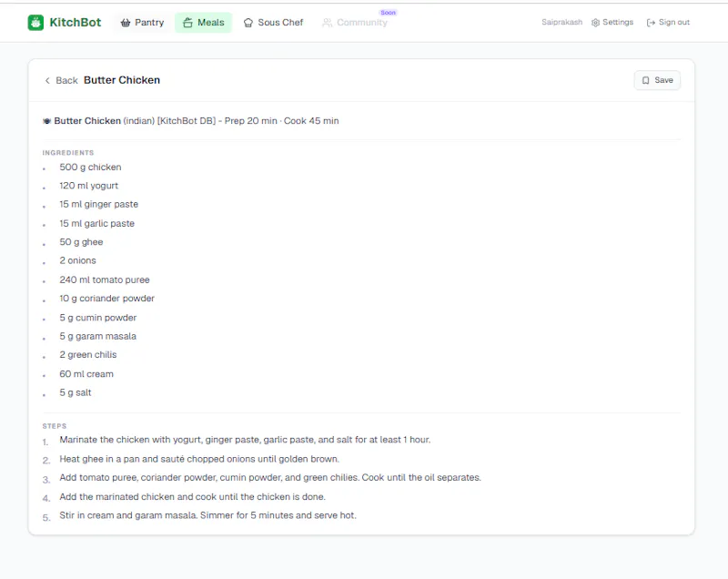Click the '240 ml tomato puree' ingredient

(105, 279)
